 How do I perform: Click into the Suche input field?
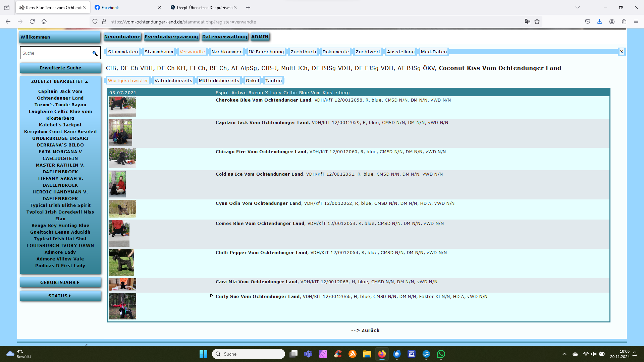(55, 53)
